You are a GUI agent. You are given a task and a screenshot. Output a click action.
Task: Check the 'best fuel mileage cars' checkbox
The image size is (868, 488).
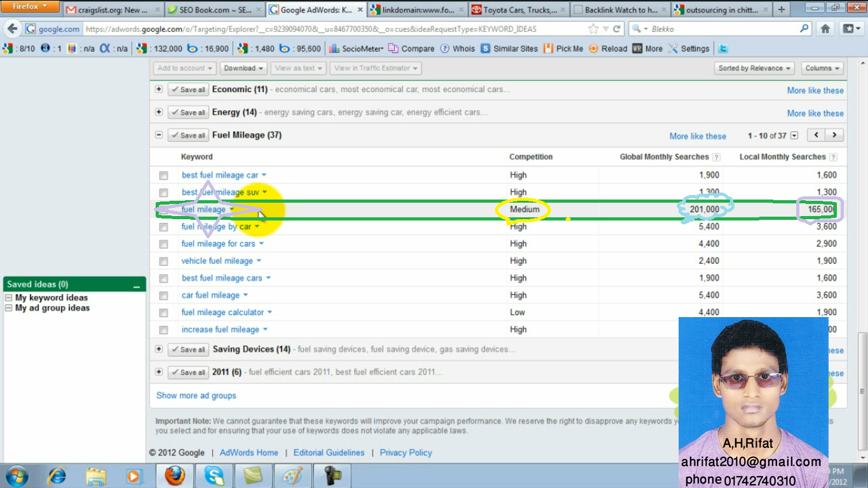(163, 278)
